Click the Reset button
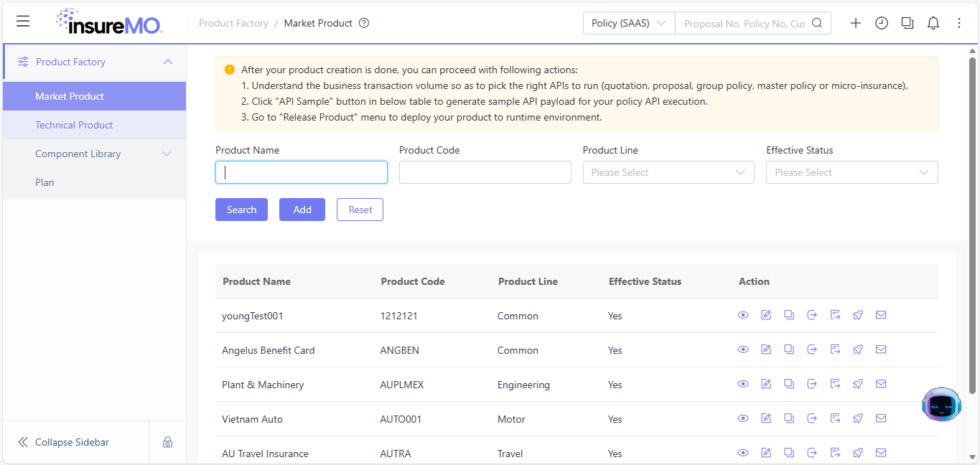The width and height of the screenshot is (980, 465). click(360, 210)
